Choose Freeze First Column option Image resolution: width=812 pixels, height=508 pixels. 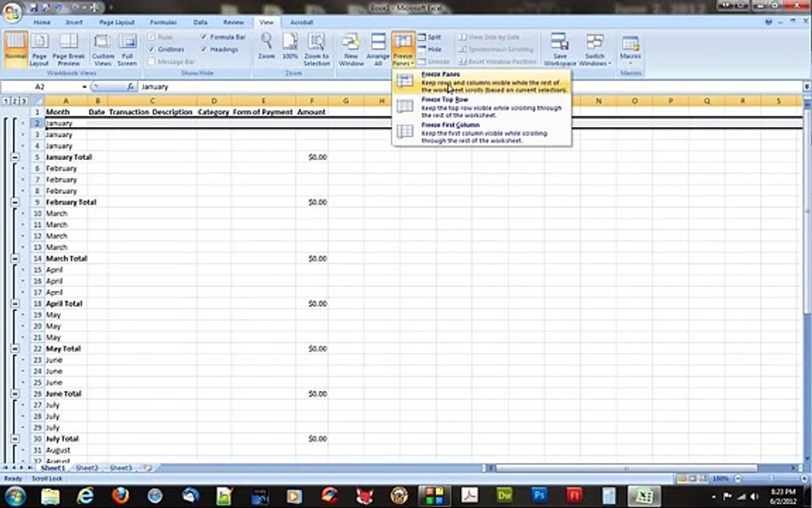point(481,133)
